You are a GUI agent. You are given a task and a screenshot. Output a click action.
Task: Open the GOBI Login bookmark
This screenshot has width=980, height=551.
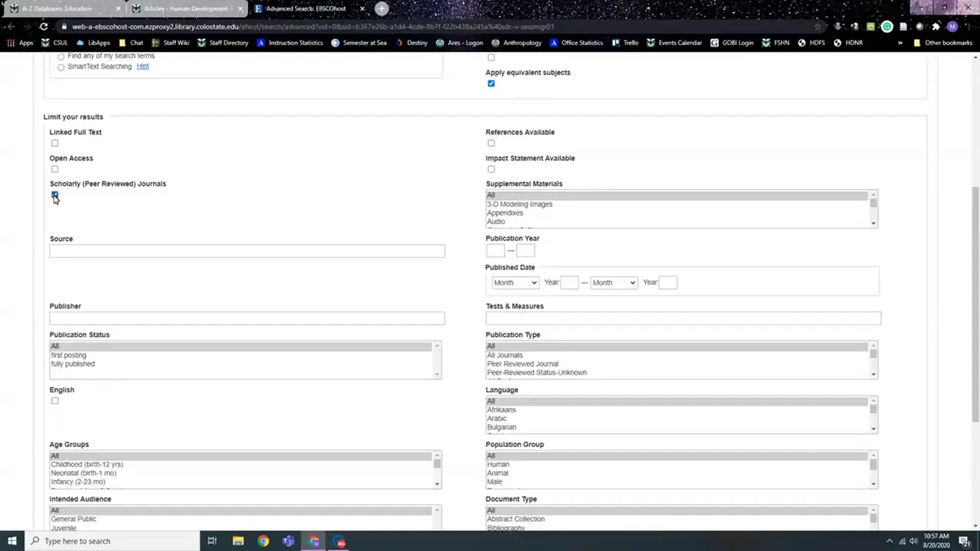point(733,43)
